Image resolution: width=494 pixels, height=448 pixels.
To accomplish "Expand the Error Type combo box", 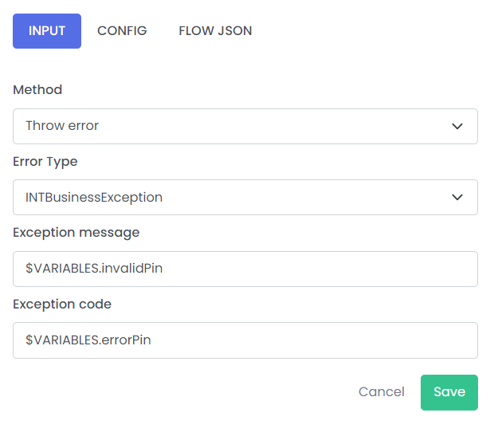I will coord(245,198).
